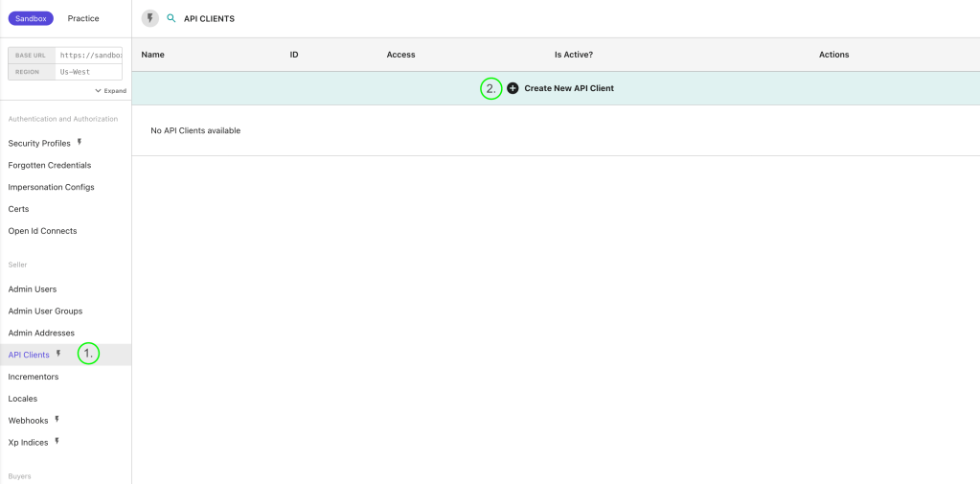Click the search magnifier icon
This screenshot has height=484, width=980.
[171, 18]
